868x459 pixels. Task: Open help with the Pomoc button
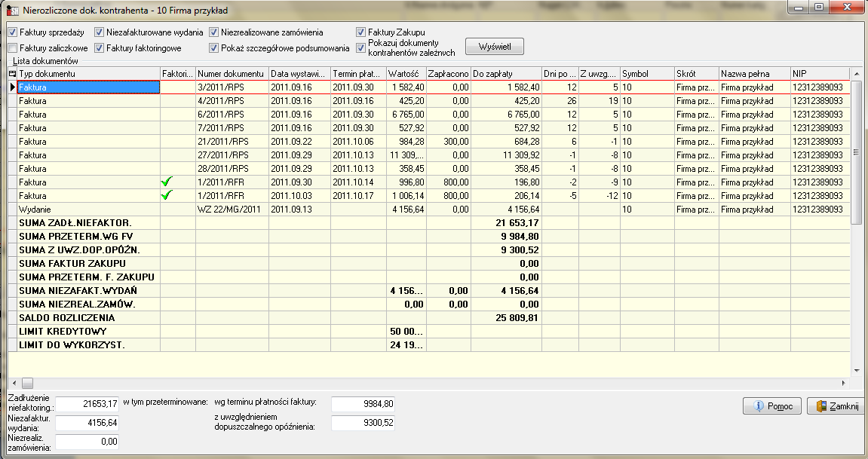(772, 406)
